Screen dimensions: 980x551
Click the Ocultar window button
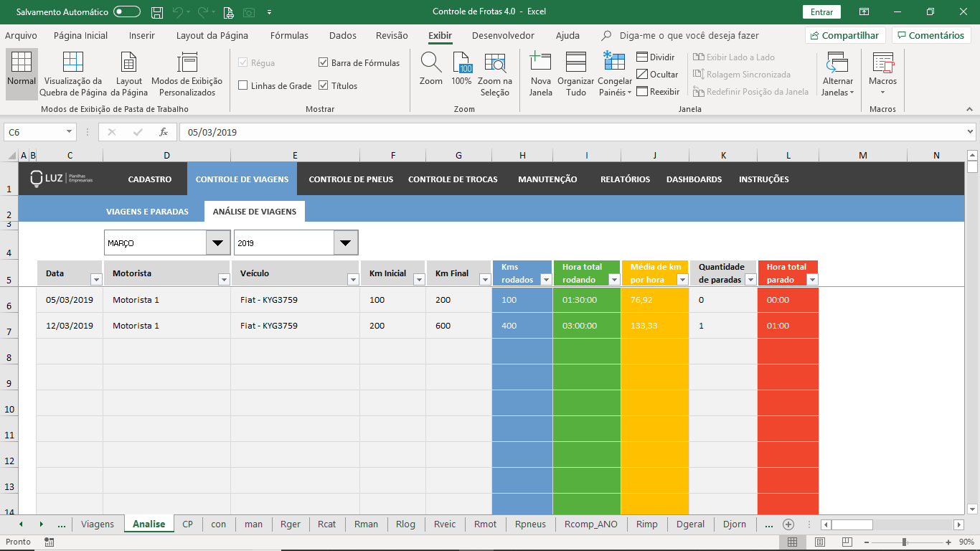pos(642,75)
